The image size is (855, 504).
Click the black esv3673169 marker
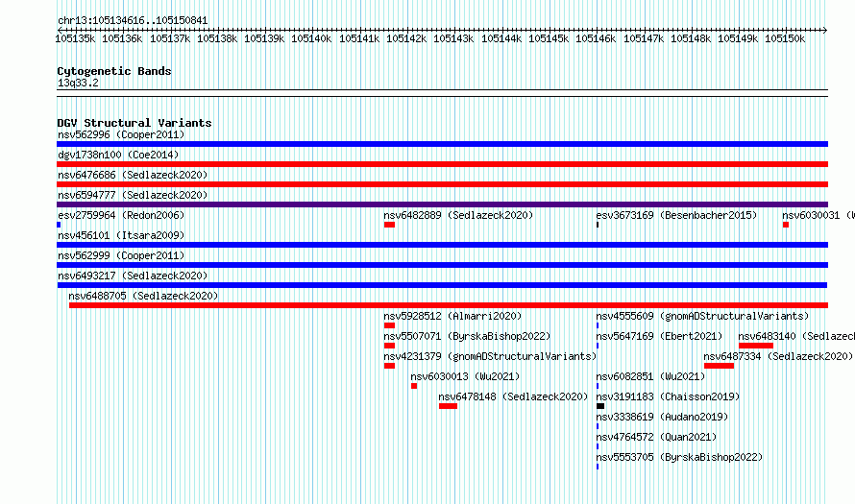click(x=598, y=225)
